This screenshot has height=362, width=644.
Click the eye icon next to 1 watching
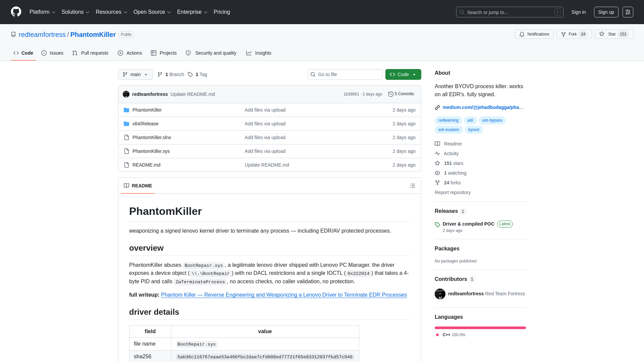click(437, 173)
